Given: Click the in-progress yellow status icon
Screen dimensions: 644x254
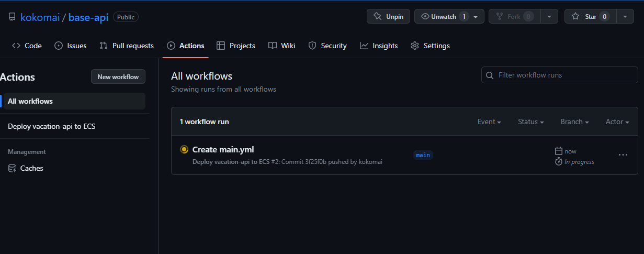Looking at the screenshot, I should pyautogui.click(x=184, y=149).
